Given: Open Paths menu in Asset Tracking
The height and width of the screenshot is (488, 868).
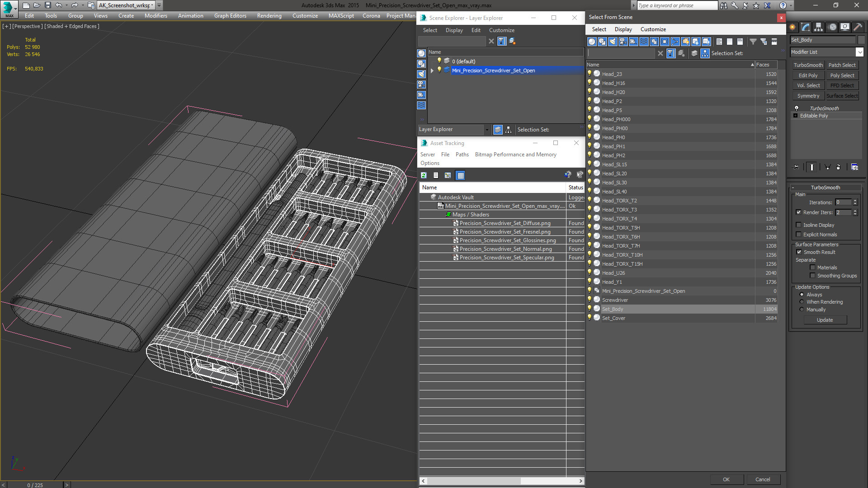Looking at the screenshot, I should (462, 155).
